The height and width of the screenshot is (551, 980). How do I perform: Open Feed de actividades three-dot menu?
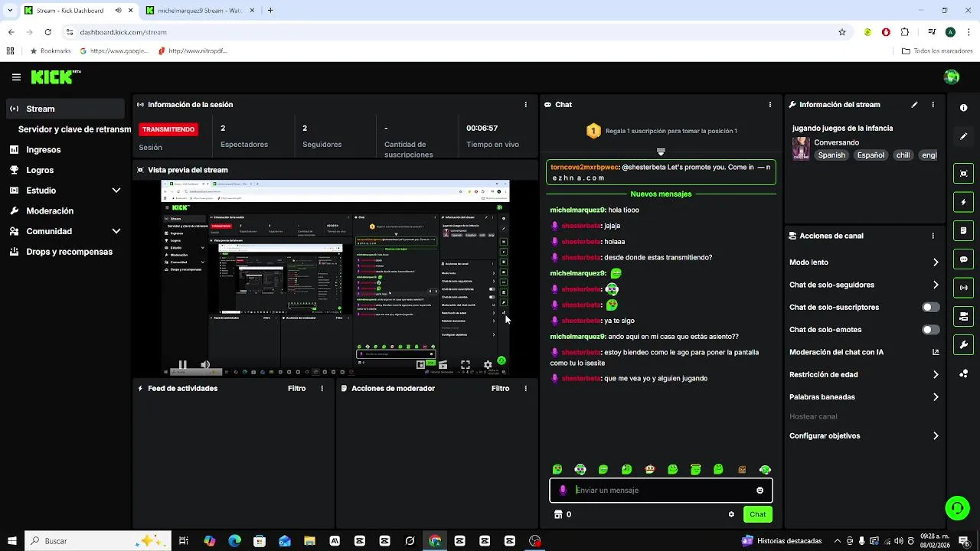pyautogui.click(x=322, y=389)
